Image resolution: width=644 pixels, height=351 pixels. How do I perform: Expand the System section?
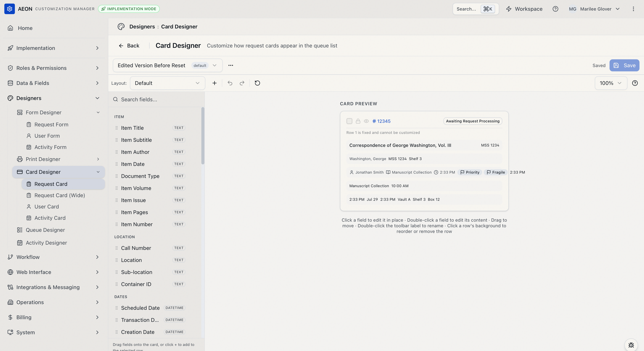pos(54,332)
